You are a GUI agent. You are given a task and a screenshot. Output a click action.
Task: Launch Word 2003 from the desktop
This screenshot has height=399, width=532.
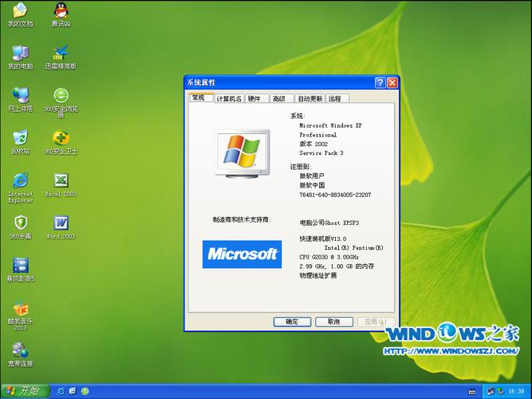[61, 223]
